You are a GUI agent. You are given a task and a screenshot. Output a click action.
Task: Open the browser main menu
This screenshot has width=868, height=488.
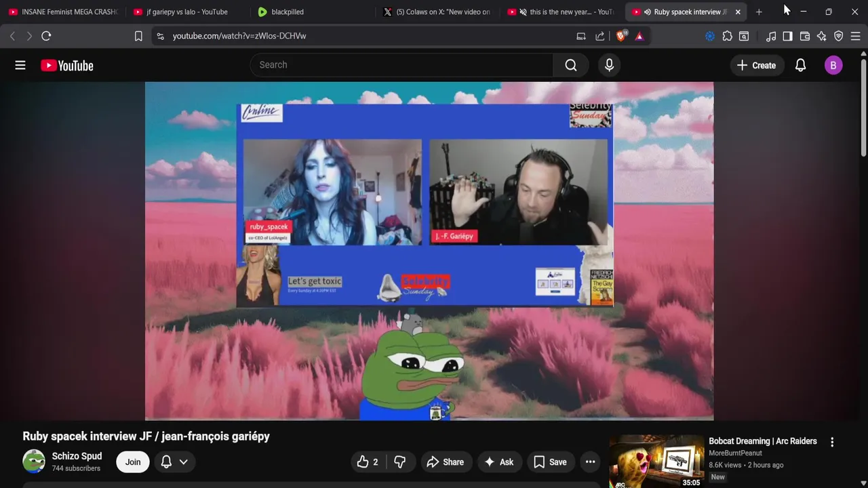[855, 36]
